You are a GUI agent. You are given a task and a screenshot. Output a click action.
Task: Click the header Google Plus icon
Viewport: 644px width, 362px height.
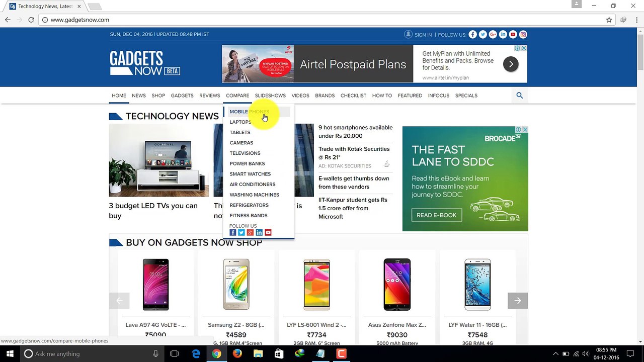(x=493, y=35)
